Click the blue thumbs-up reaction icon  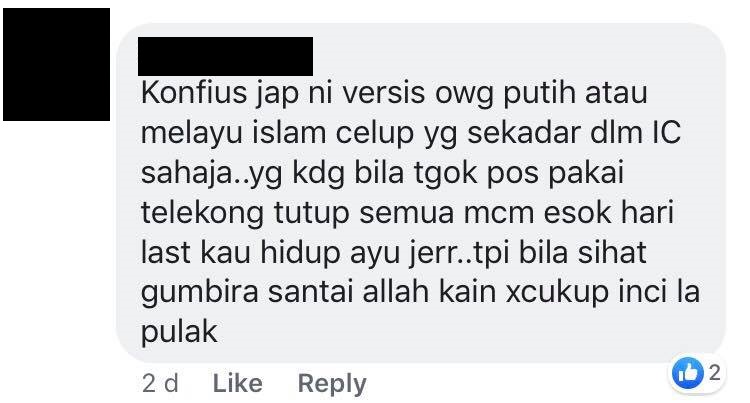pos(687,372)
